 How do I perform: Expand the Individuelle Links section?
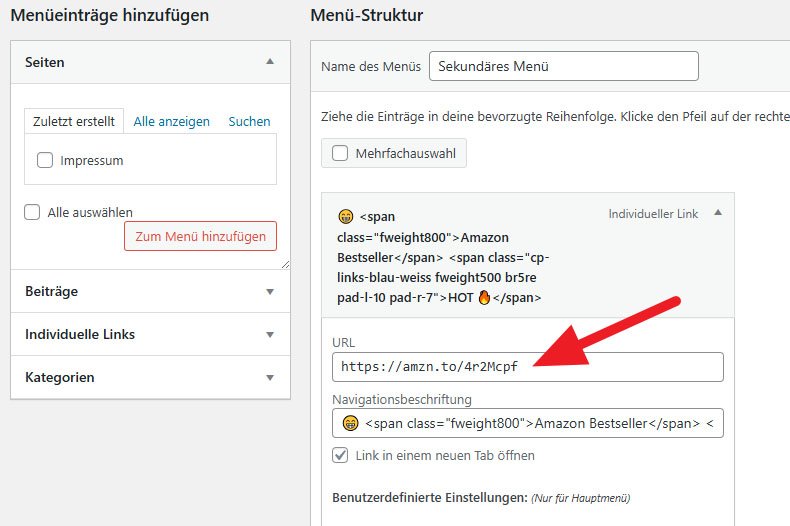269,335
